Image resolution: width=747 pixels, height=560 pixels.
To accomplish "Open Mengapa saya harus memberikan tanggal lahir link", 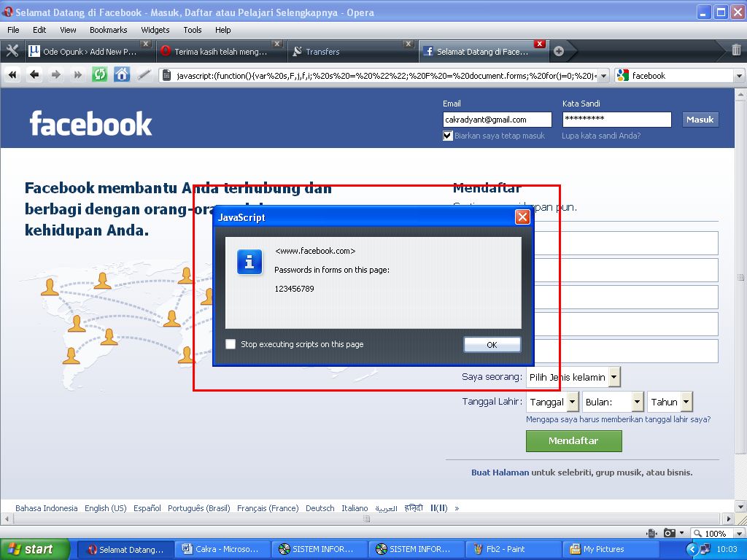I will pyautogui.click(x=619, y=419).
